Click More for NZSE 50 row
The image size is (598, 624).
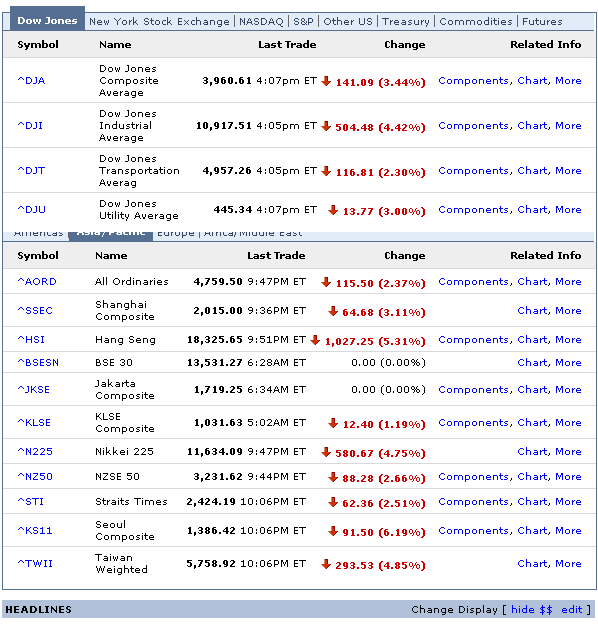click(x=568, y=477)
